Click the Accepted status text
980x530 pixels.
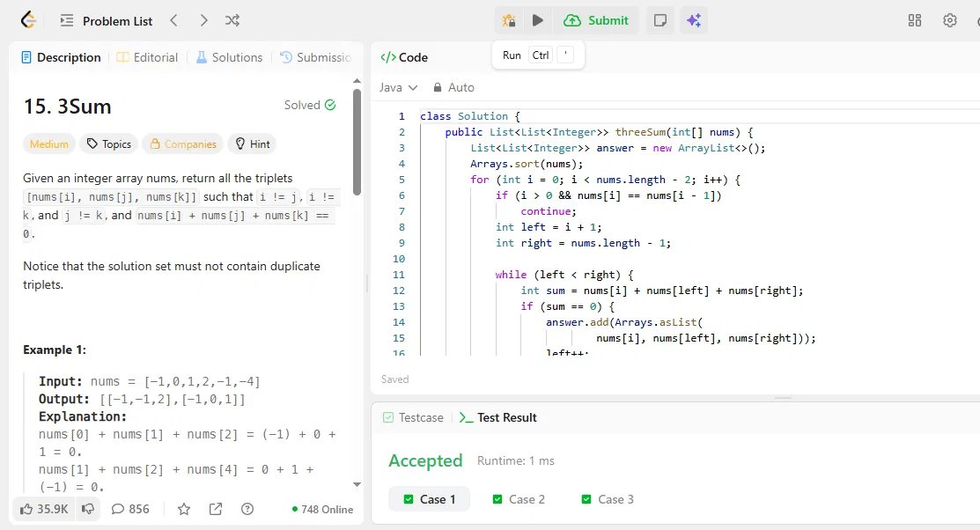pyautogui.click(x=425, y=460)
